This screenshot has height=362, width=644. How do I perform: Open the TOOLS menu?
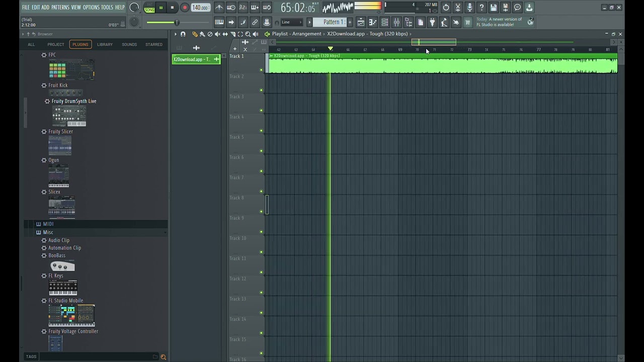click(107, 7)
